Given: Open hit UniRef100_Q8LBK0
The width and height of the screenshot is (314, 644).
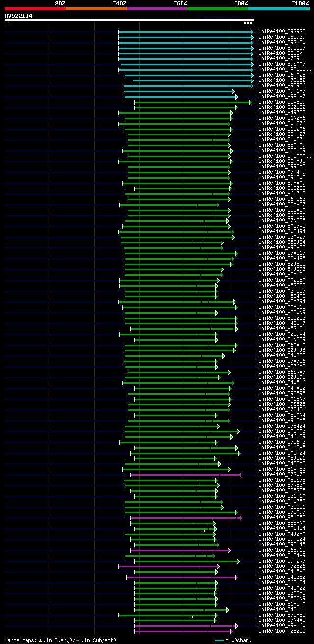Looking at the screenshot, I should 282,54.
